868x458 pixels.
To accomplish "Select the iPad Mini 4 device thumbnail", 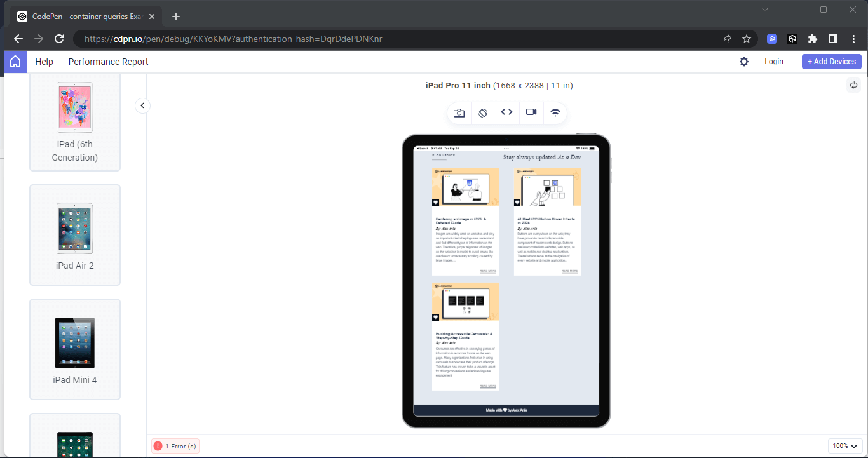I will point(74,343).
